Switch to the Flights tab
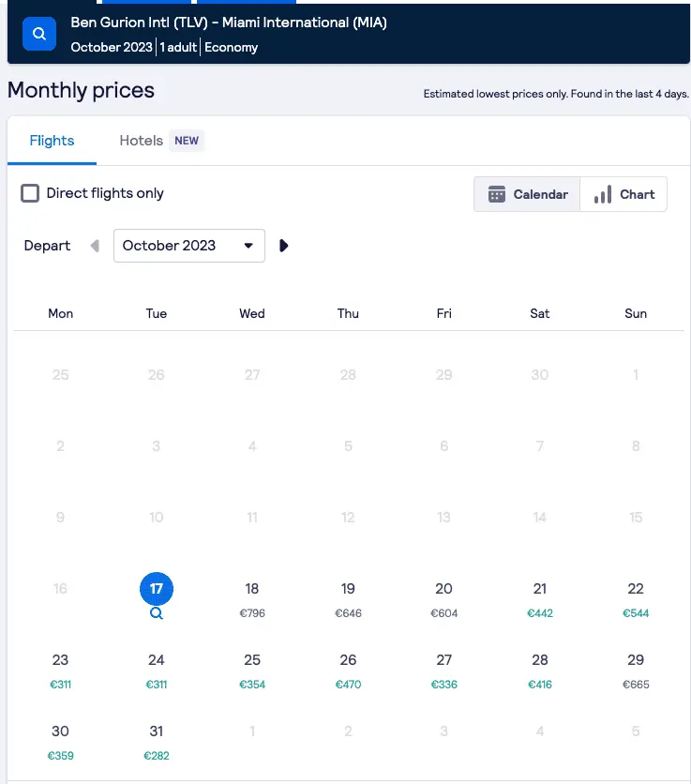Viewport: 691px width, 784px height. (x=52, y=141)
